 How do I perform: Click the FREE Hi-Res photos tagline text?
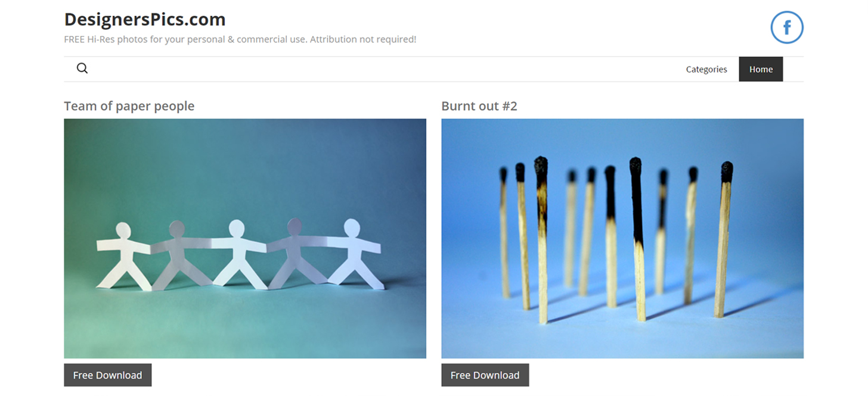(x=240, y=39)
